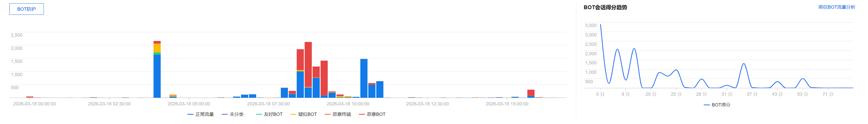Screen dimensions: 868x124
Task: Click the blue 正常流量 legend color marker
Action: (x=190, y=115)
